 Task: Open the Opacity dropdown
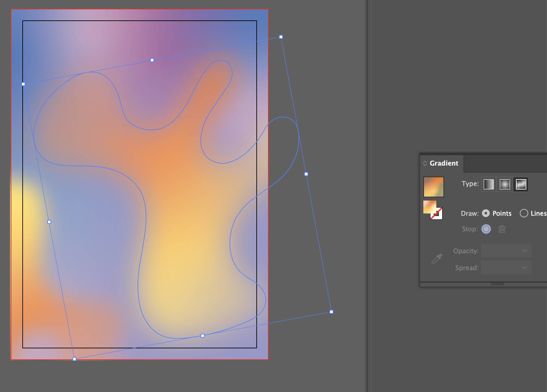pyautogui.click(x=506, y=251)
